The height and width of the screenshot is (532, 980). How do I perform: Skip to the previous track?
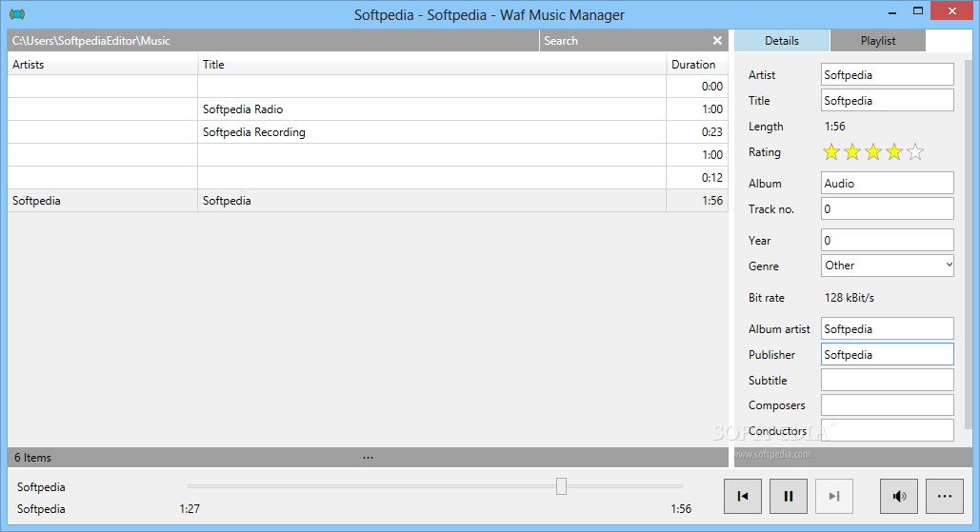[x=743, y=497]
